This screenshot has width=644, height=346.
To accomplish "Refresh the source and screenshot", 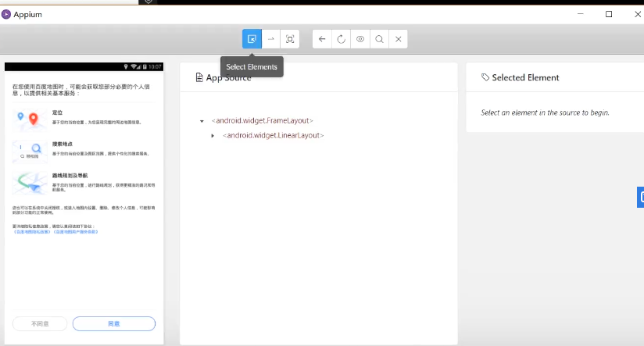I will point(342,39).
